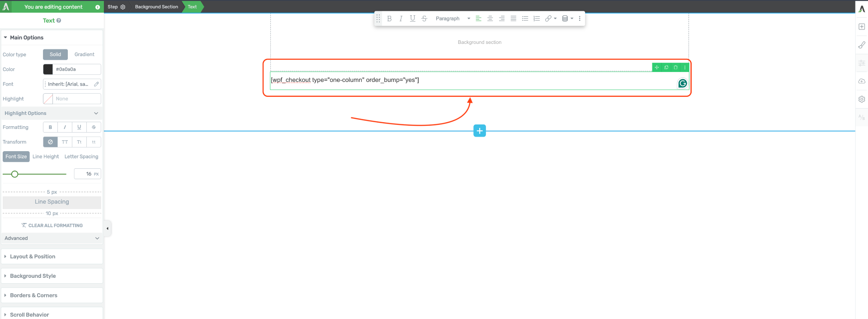
Task: Click the Background Section breadcrumb
Action: [x=156, y=7]
